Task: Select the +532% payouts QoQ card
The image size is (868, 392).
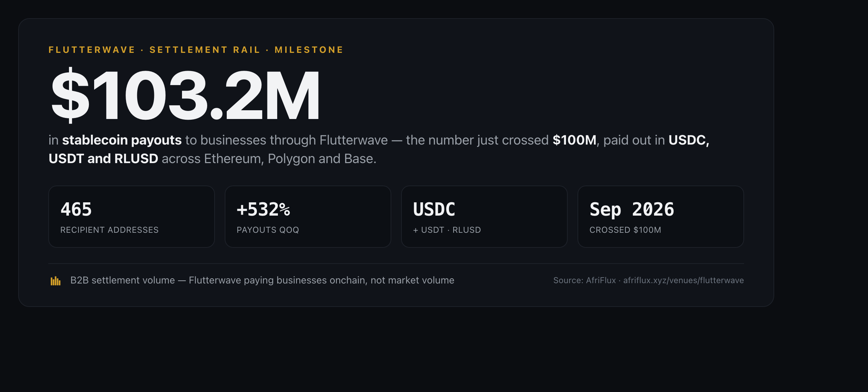Action: click(308, 217)
